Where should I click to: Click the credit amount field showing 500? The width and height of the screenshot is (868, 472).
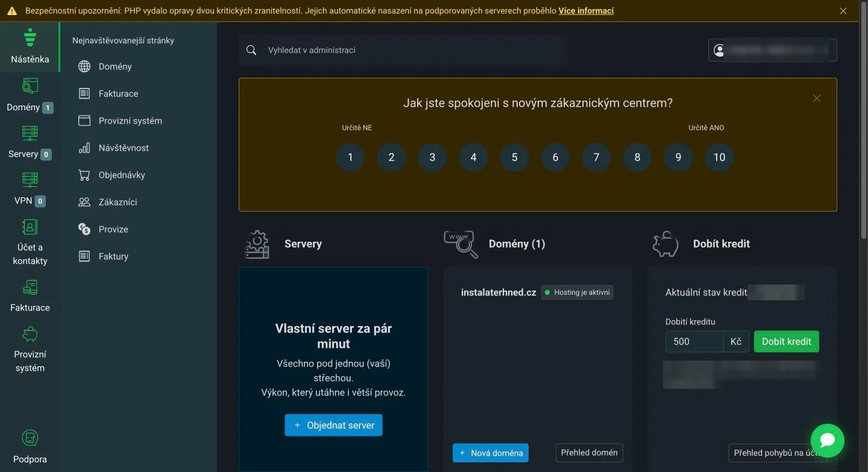694,341
